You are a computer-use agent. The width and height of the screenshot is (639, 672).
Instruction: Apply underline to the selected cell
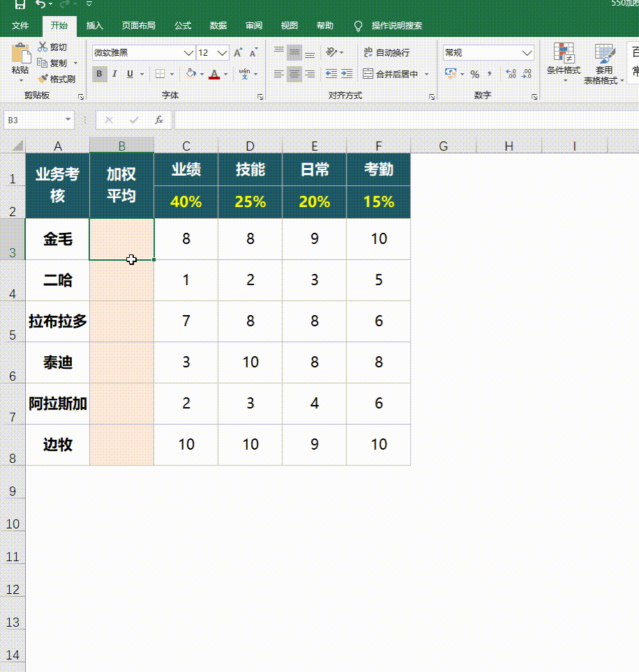click(130, 73)
